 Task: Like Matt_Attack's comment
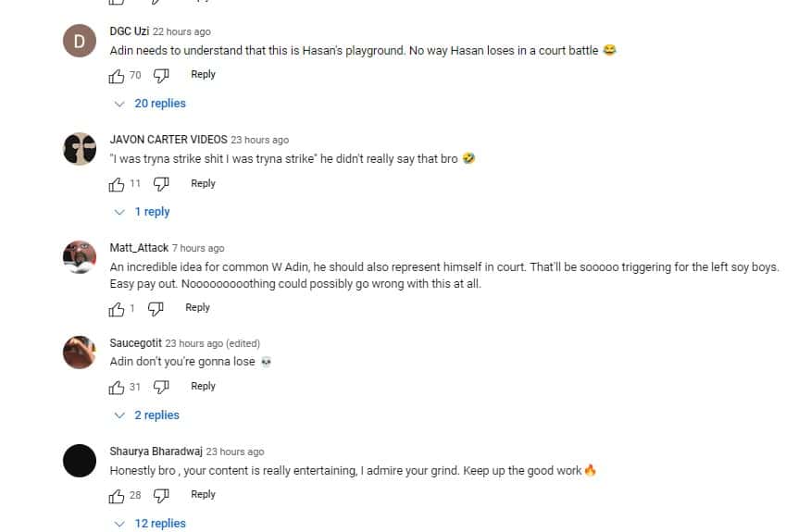(x=117, y=308)
